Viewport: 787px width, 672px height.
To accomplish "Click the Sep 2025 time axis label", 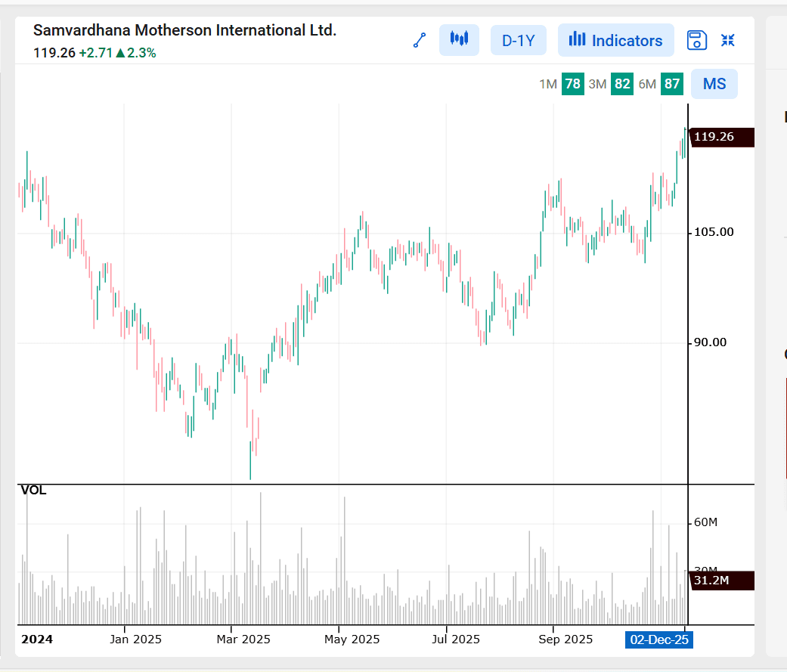I will [x=565, y=639].
